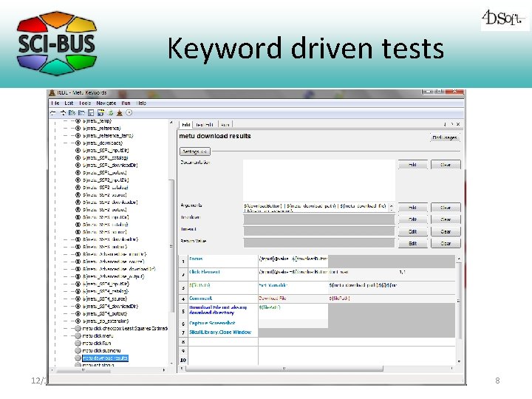Open the Edit menu in menu bar
Screen dimensions: 532x399
coord(69,103)
